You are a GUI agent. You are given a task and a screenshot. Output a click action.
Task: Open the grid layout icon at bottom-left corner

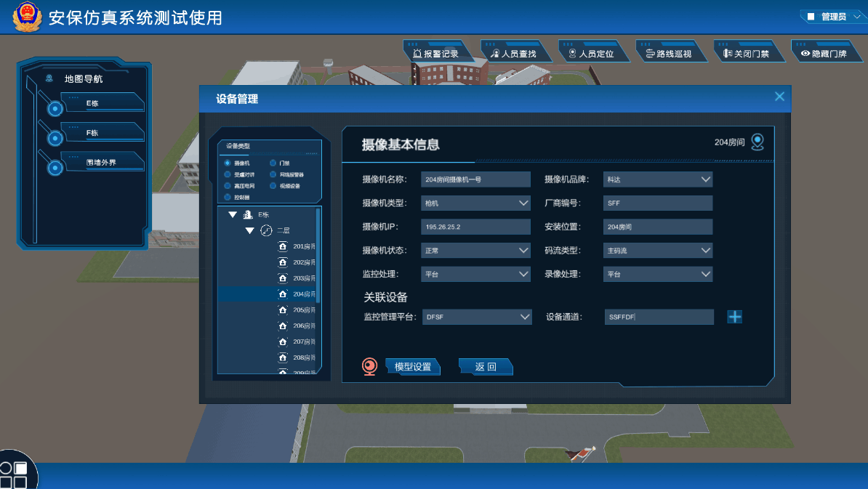tap(14, 474)
